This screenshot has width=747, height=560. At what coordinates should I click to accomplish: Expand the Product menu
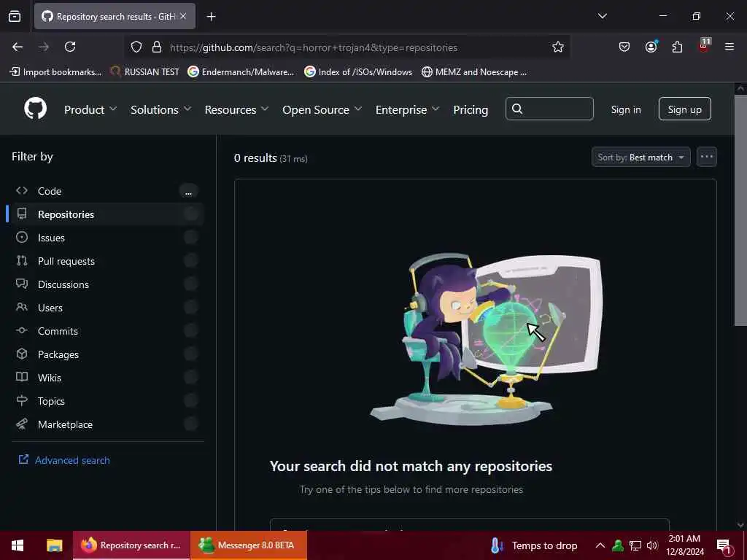coord(90,109)
